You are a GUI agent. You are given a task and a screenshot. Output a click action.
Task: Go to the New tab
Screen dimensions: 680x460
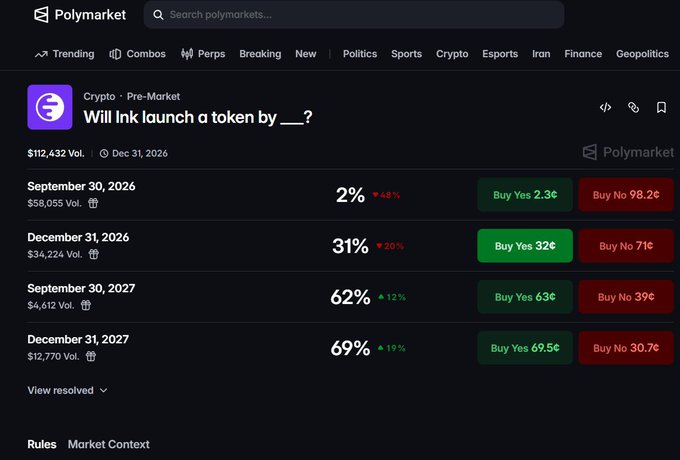click(306, 54)
